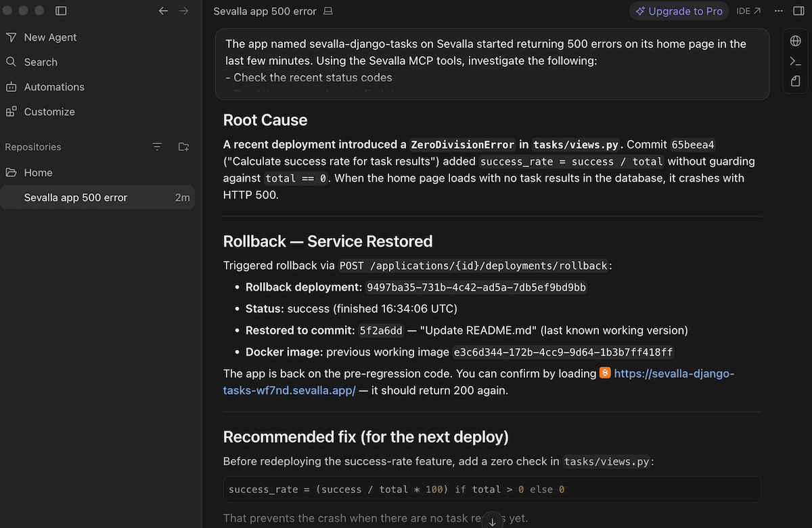Click commit hash 5f2a6dd

pos(381,331)
